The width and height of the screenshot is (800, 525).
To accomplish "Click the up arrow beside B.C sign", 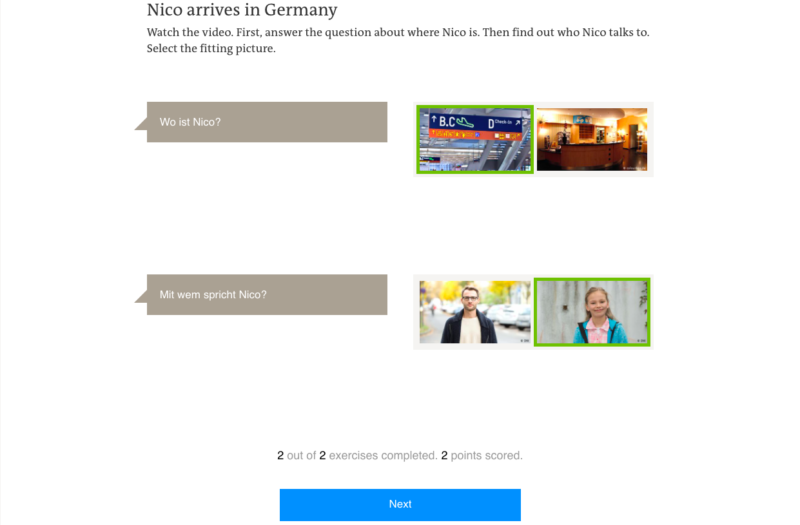I will click(434, 120).
